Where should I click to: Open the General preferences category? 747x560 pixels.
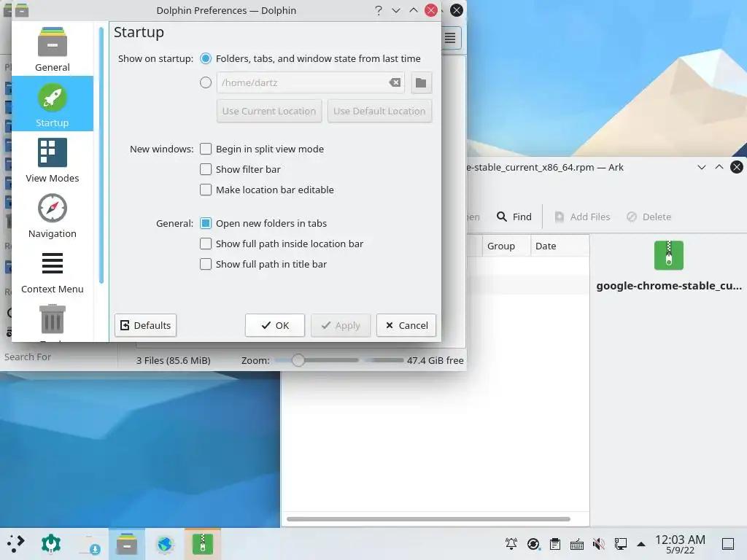click(x=53, y=49)
